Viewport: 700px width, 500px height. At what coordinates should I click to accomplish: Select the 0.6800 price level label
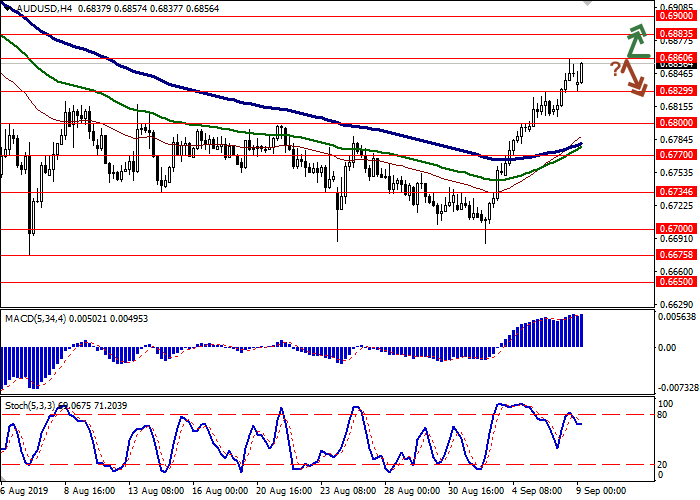coord(675,123)
